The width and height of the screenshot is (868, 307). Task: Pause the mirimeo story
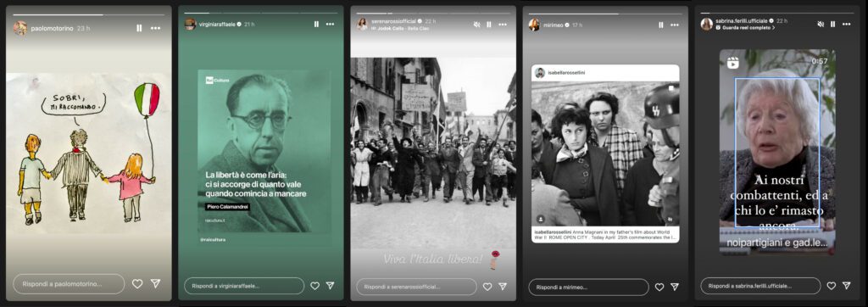[661, 25]
